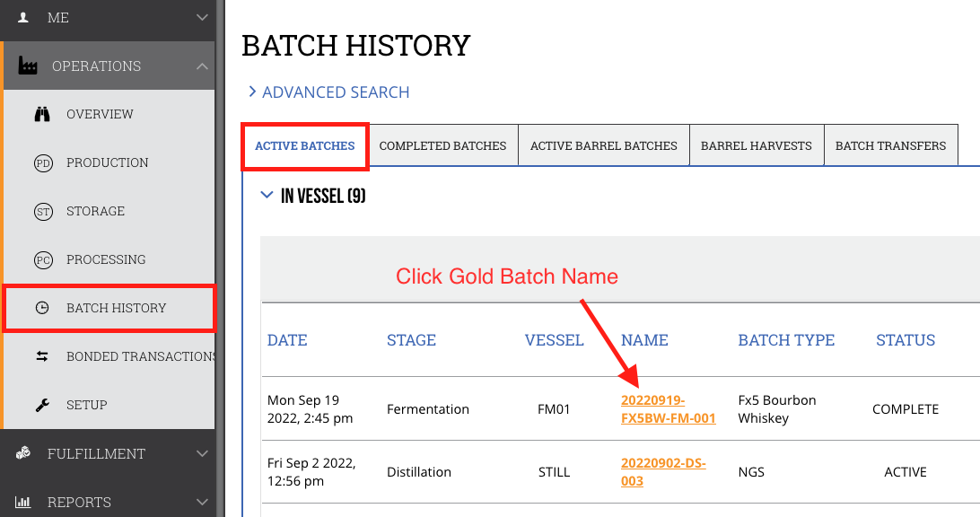
Task: Click the Overview binoculars icon
Action: pyautogui.click(x=42, y=114)
